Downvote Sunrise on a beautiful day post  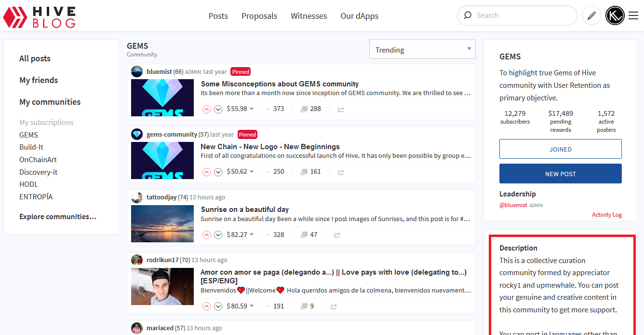[x=218, y=235]
